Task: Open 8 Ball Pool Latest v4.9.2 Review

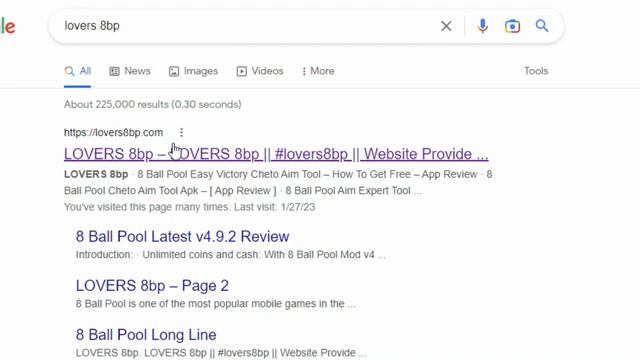Action: (x=182, y=236)
